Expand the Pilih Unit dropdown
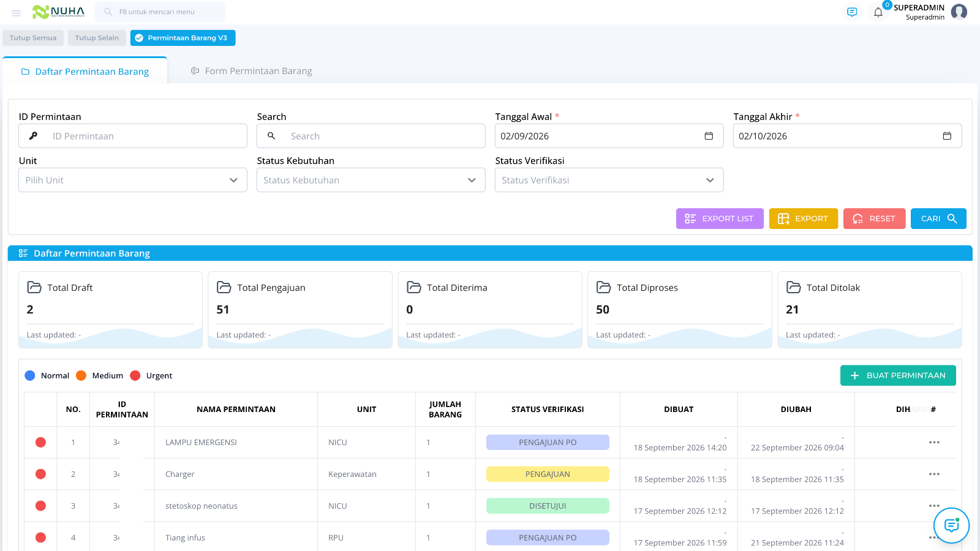Image resolution: width=980 pixels, height=551 pixels. [x=133, y=180]
